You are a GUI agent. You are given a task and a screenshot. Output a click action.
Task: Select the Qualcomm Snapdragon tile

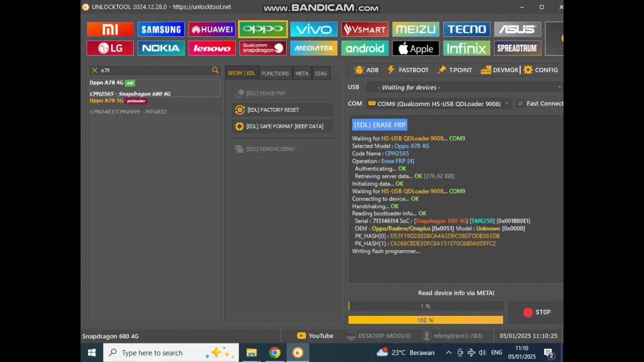pyautogui.click(x=263, y=48)
